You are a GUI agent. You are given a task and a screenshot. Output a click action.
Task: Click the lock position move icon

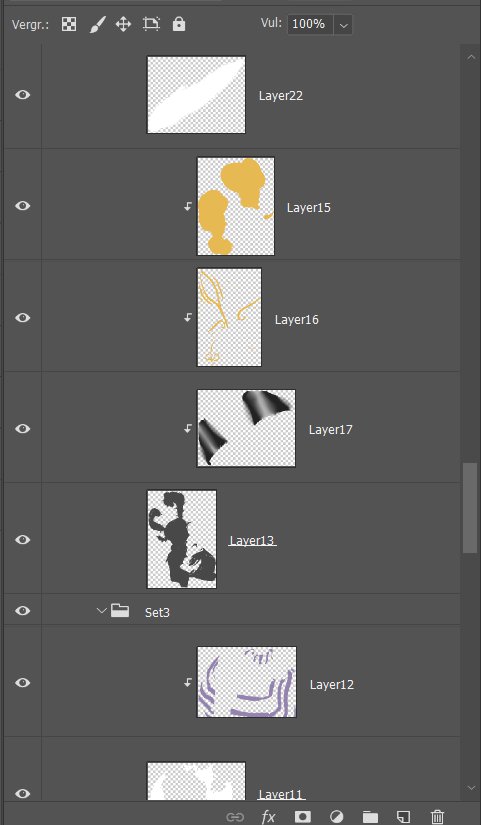click(x=123, y=24)
